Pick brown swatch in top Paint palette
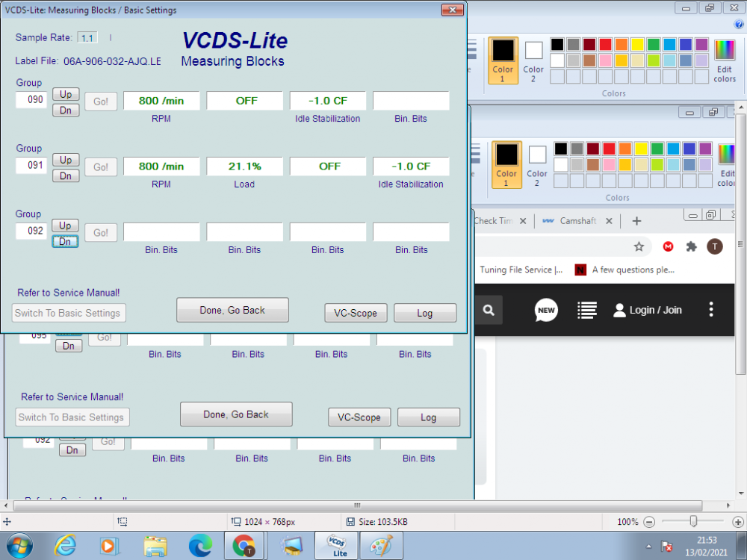This screenshot has width=747, height=560. pos(589,60)
